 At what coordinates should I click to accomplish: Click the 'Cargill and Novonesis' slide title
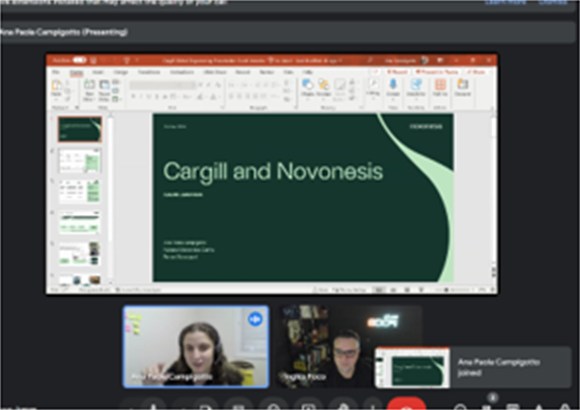click(x=273, y=172)
